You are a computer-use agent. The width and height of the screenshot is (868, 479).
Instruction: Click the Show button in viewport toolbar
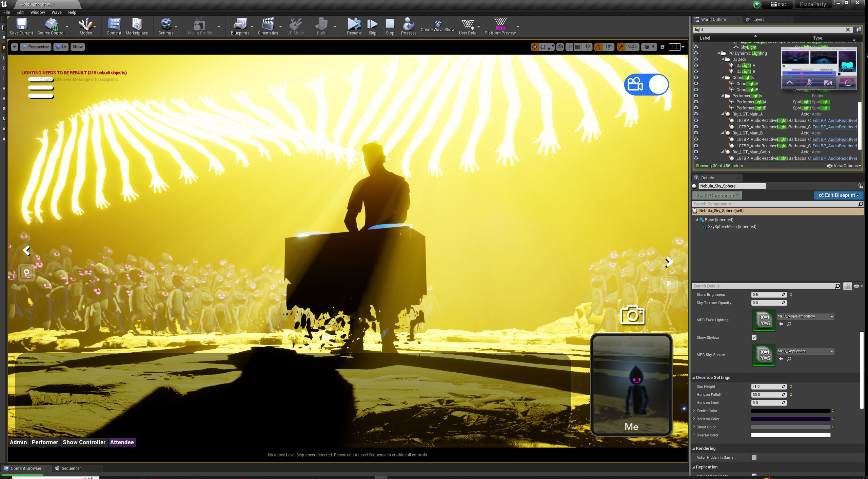tap(77, 47)
